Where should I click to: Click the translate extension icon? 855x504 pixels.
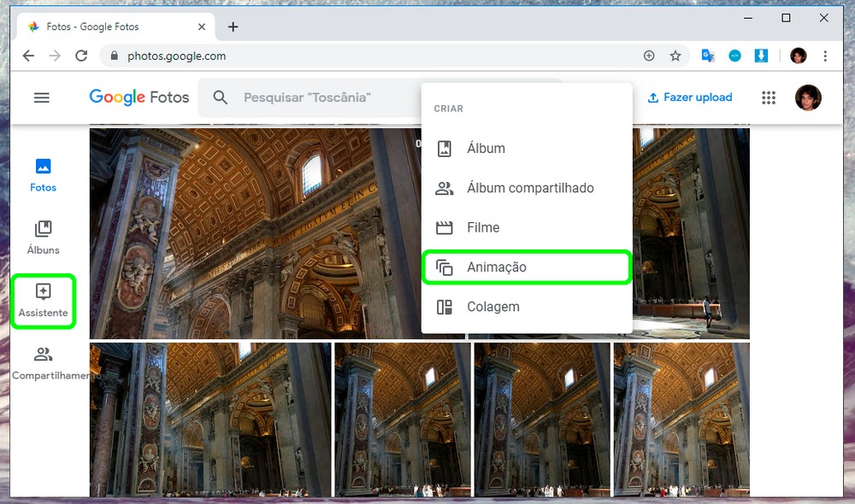[708, 56]
